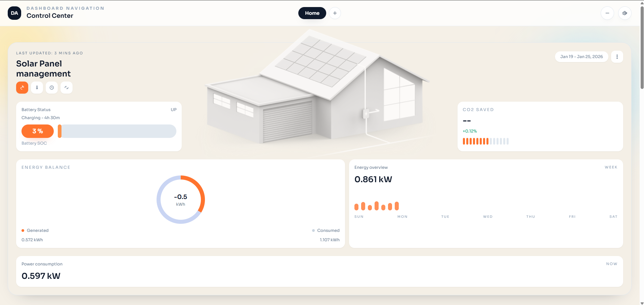
Task: Click the Consumed legend item
Action: [326, 231]
